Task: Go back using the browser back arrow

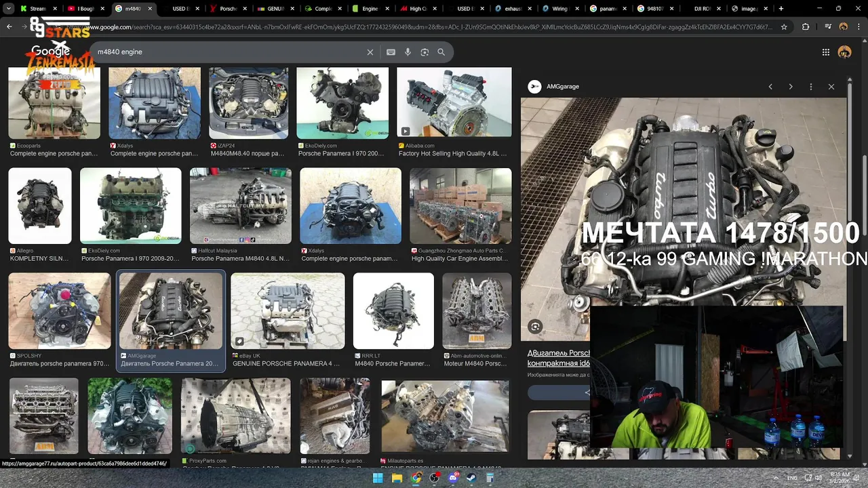Action: (9, 27)
